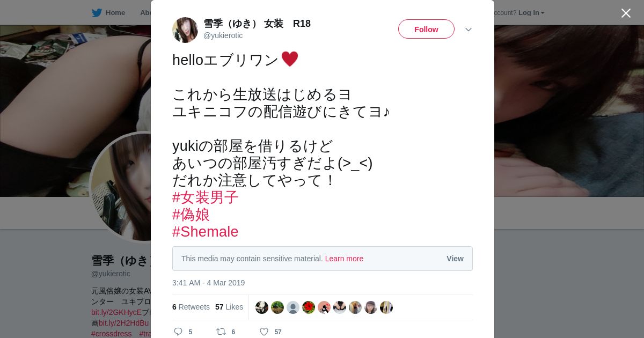Screen dimensions: 644x338
Task: Click the red rose liker avatar
Action: [309, 307]
